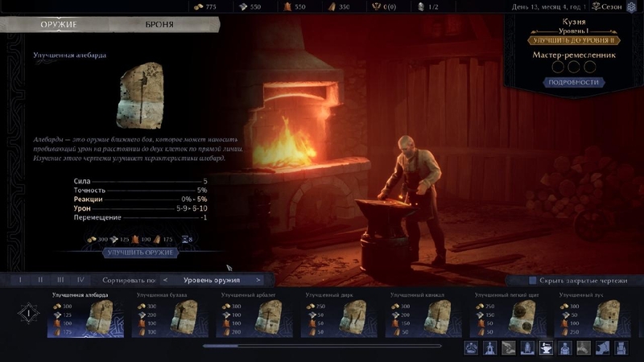Toggle level III weapon filter
This screenshot has height=362, width=644.
click(60, 280)
